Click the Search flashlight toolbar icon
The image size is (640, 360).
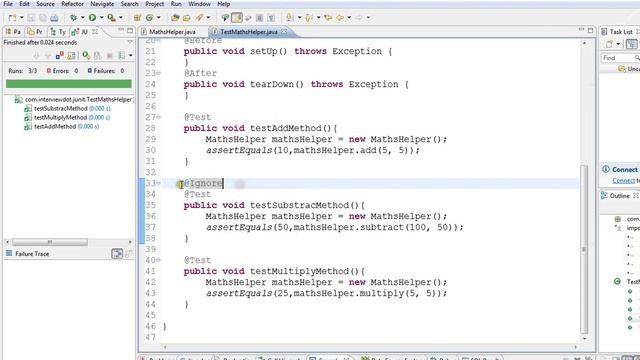pos(199,18)
